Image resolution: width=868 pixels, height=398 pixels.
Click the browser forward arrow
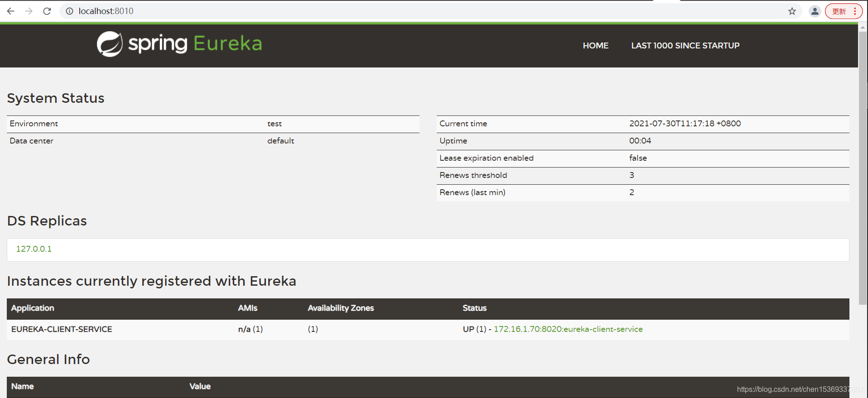[29, 11]
